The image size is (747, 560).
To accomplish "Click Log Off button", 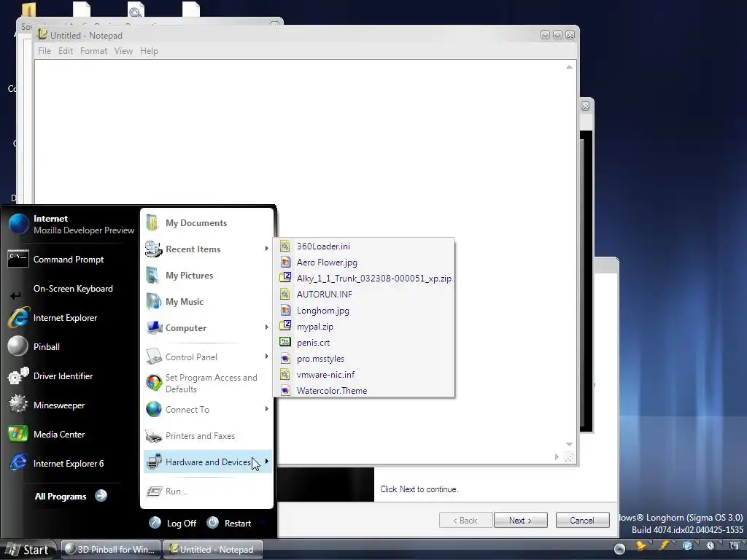I will [172, 523].
